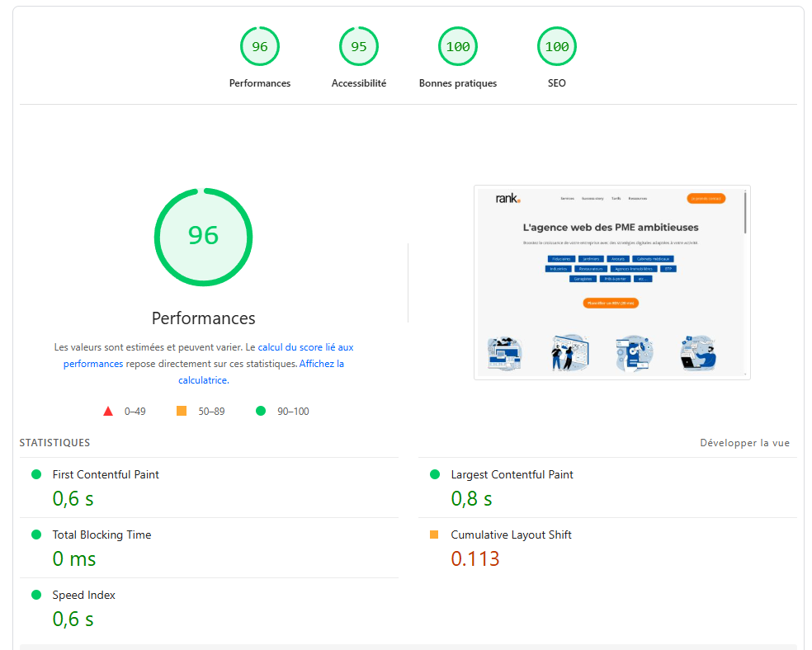Click orange square beside Cumulative Layout Shift
Screen dimensions: 812x650
pyautogui.click(x=434, y=535)
